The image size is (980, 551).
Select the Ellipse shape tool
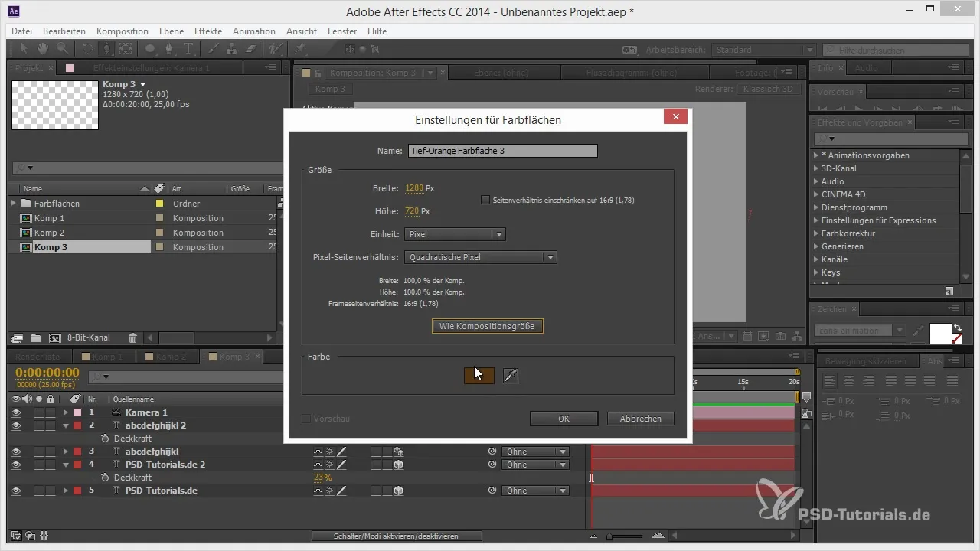pos(150,49)
